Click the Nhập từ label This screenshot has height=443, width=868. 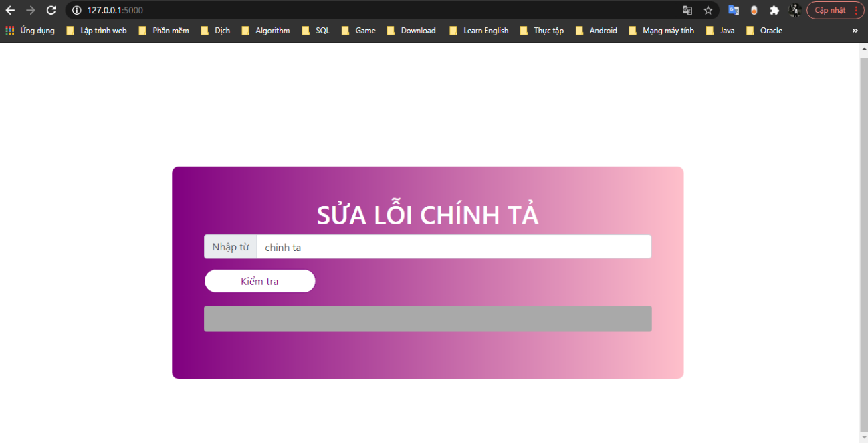pyautogui.click(x=231, y=246)
